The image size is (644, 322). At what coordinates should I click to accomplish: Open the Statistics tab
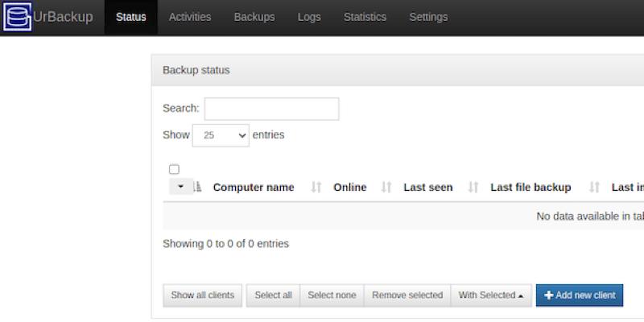[365, 17]
